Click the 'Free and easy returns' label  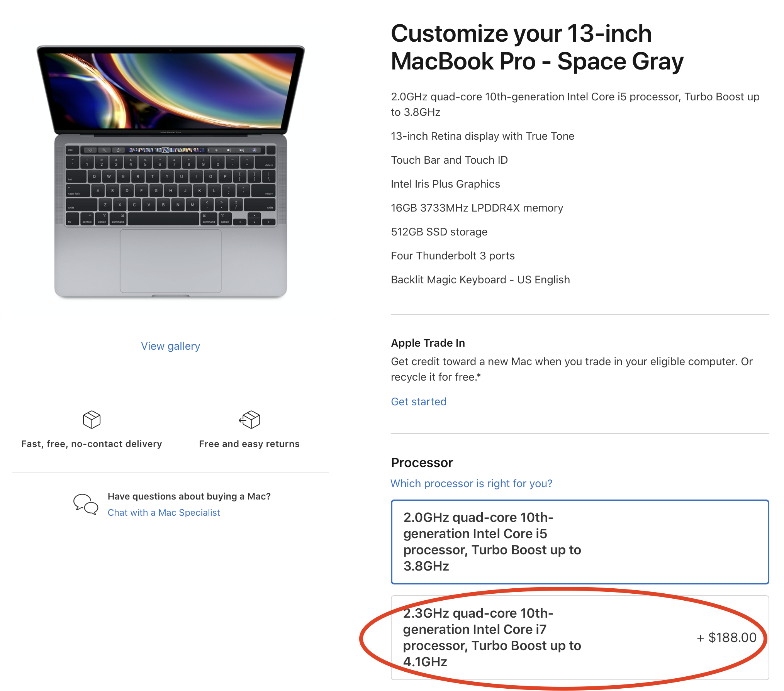249,444
